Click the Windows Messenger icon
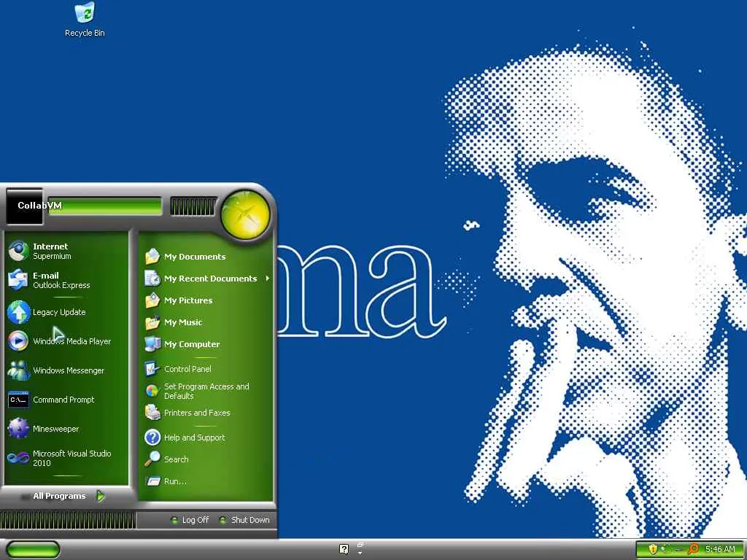Screen dimensions: 747x560 tap(18, 370)
